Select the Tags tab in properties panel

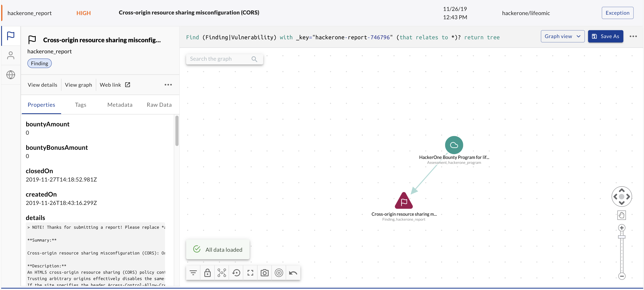[81, 104]
